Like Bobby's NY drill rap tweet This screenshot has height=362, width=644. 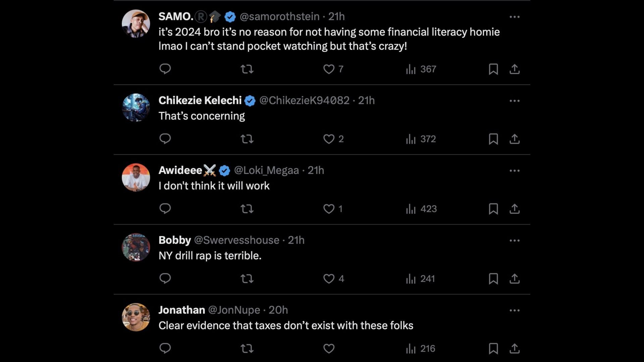pyautogui.click(x=329, y=279)
